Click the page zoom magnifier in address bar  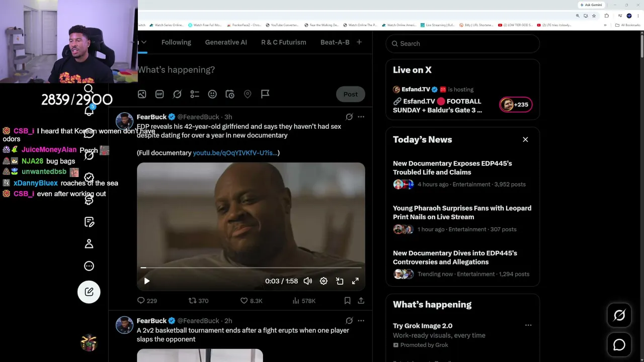pos(578,16)
